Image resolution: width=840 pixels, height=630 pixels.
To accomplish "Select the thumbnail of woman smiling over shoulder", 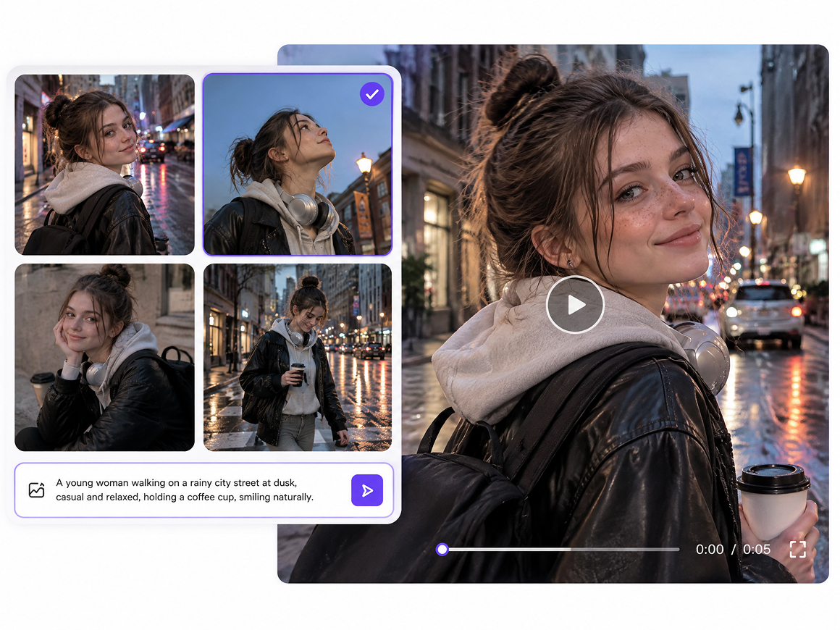I will (x=104, y=164).
